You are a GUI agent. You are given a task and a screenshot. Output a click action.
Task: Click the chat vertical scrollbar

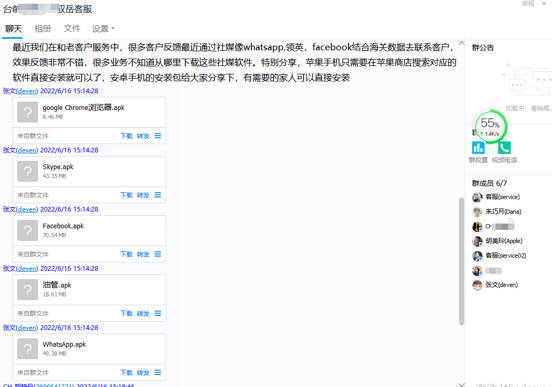coord(461,261)
